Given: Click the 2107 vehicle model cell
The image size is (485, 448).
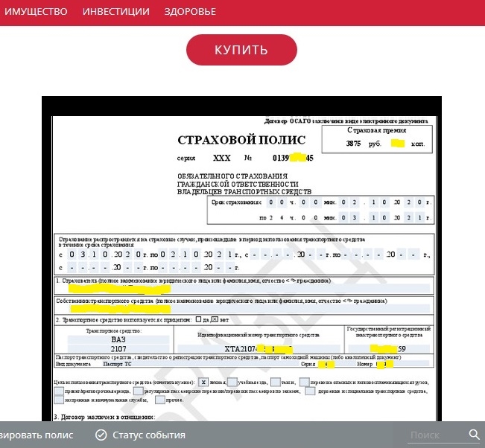Looking at the screenshot, I should [118, 349].
